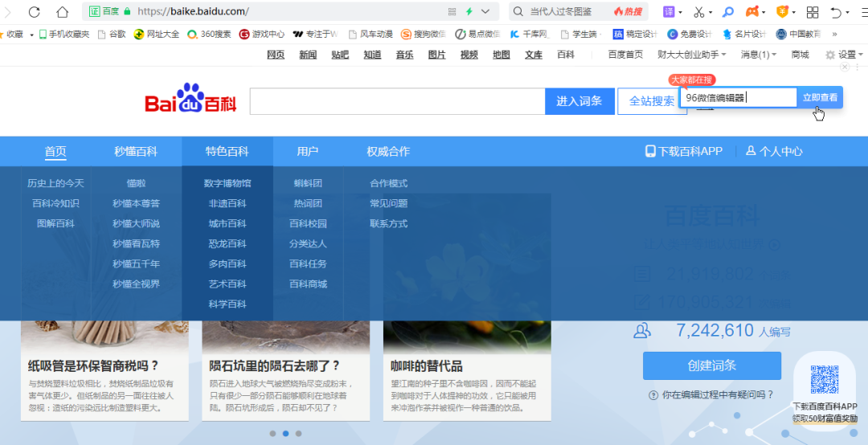This screenshot has width=868, height=445.
Task: Open dropdown arrow beside orange shield icon
Action: [793, 12]
